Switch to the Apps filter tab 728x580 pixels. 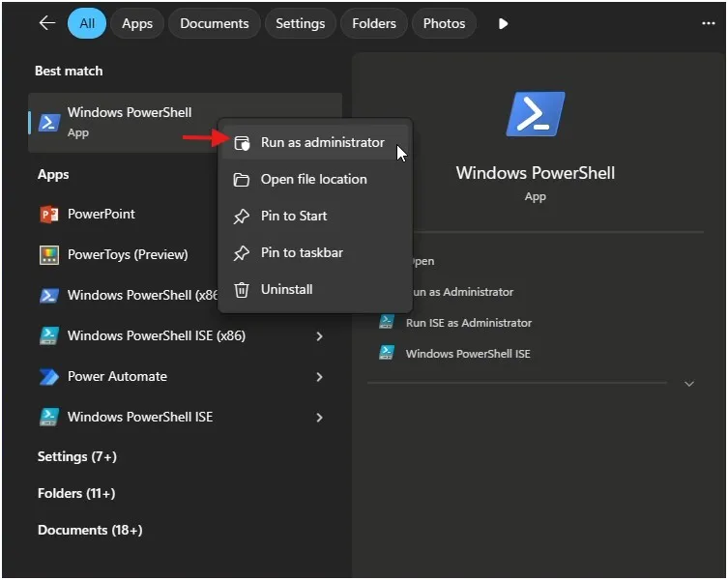[137, 23]
